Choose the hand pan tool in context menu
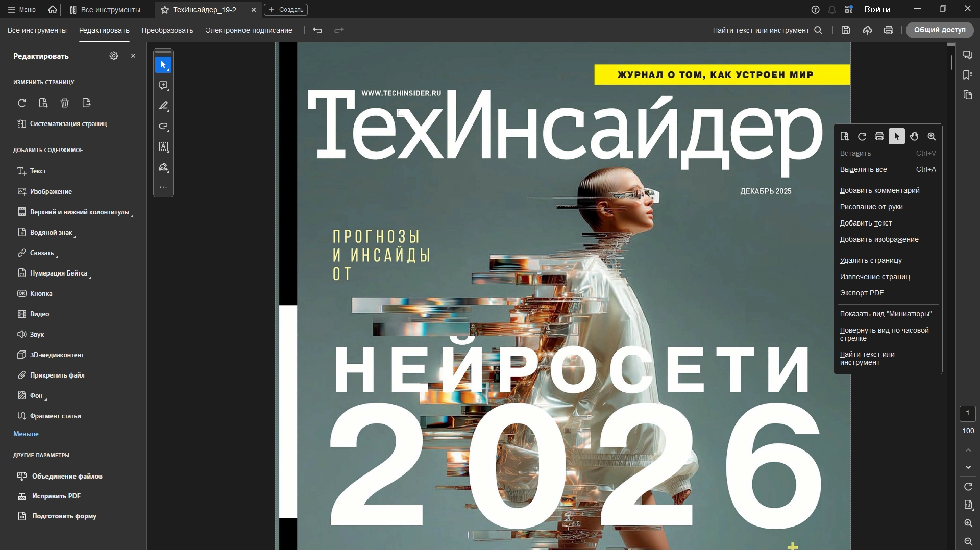The image size is (980, 551). 914,136
